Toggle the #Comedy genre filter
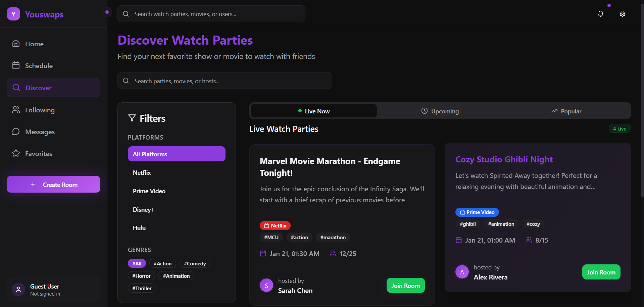The height and width of the screenshot is (307, 644). pos(195,263)
